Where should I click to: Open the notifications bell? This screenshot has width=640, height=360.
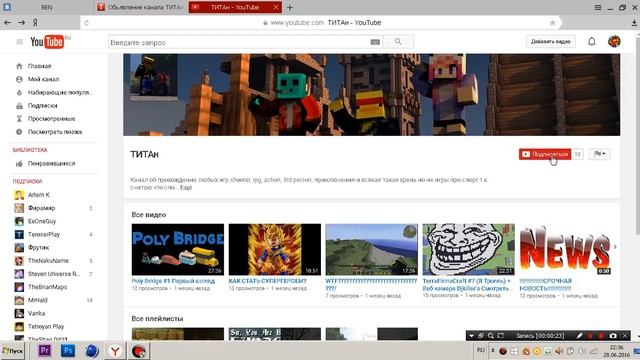591,41
